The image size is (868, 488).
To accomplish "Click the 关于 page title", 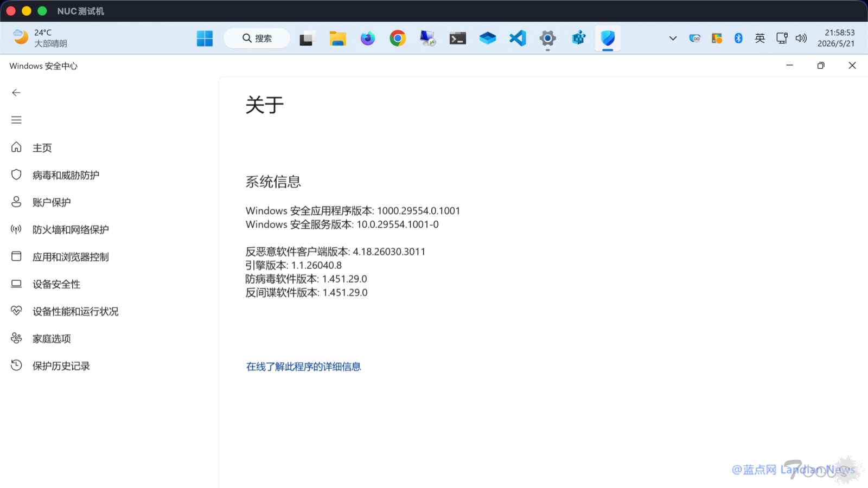I will click(265, 105).
